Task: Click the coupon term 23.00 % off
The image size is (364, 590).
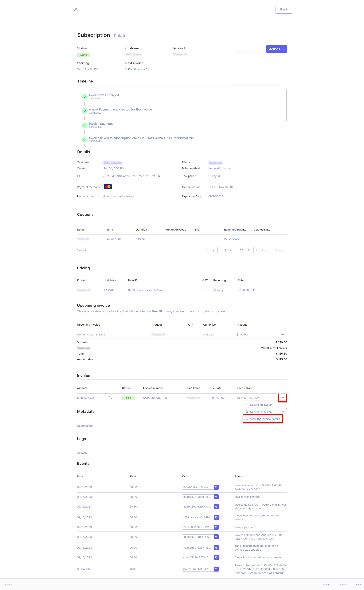Action: point(114,239)
